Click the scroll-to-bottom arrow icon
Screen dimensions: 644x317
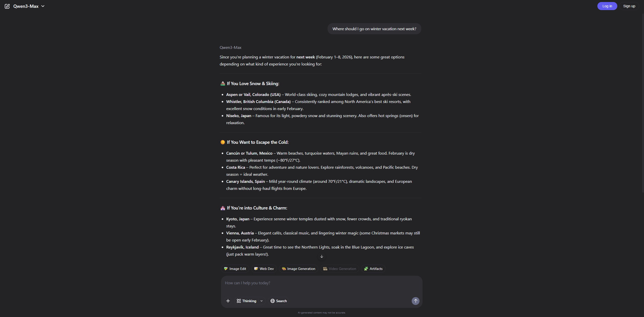[321, 256]
